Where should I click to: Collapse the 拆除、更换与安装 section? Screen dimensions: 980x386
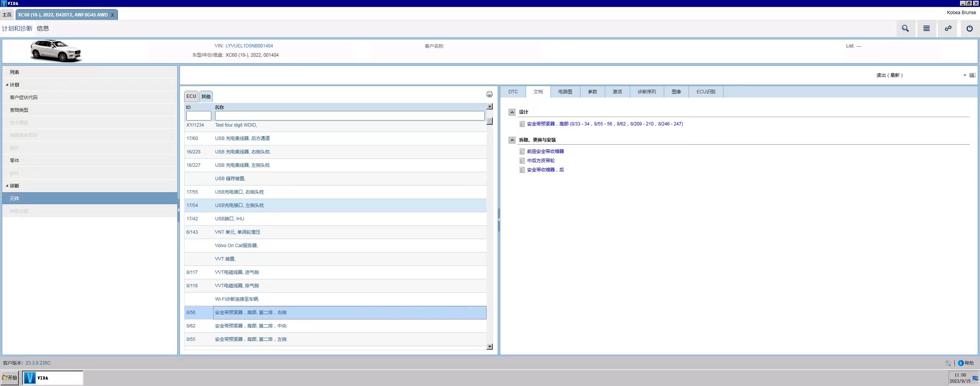[x=512, y=140]
